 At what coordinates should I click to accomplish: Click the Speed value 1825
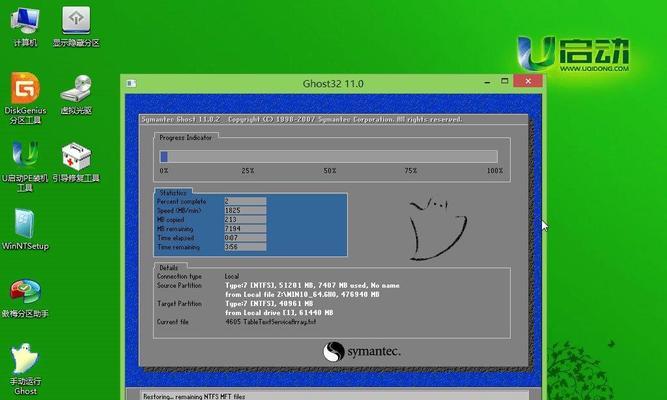[x=245, y=210]
